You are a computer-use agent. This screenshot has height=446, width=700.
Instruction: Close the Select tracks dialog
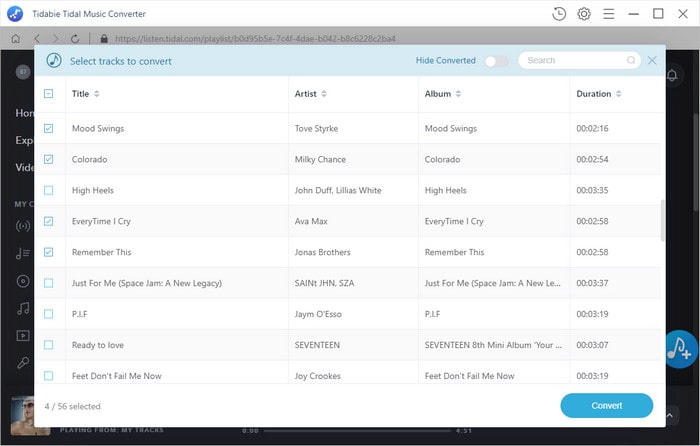click(652, 60)
